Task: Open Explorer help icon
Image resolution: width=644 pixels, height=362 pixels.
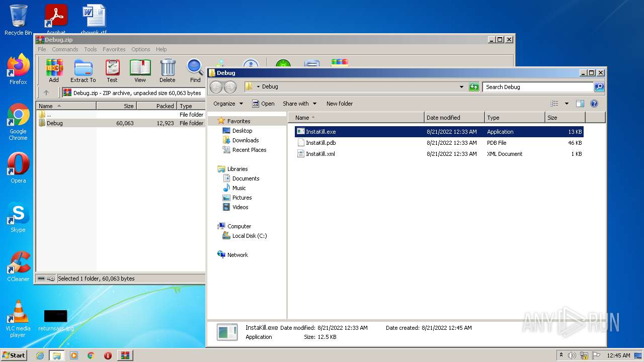Action: point(594,104)
